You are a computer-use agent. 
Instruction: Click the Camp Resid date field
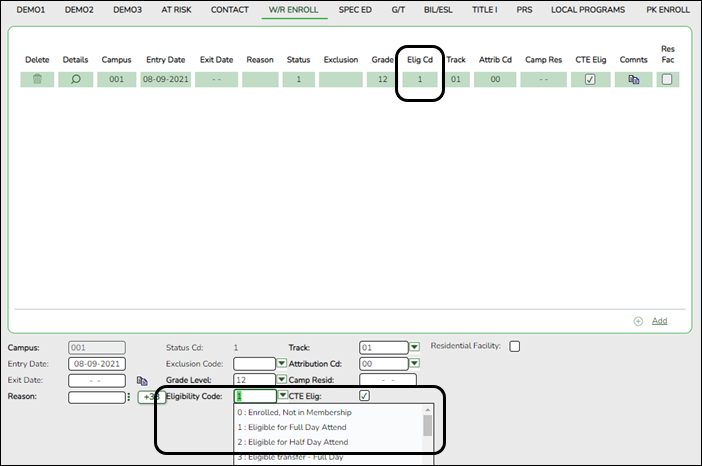pyautogui.click(x=388, y=380)
